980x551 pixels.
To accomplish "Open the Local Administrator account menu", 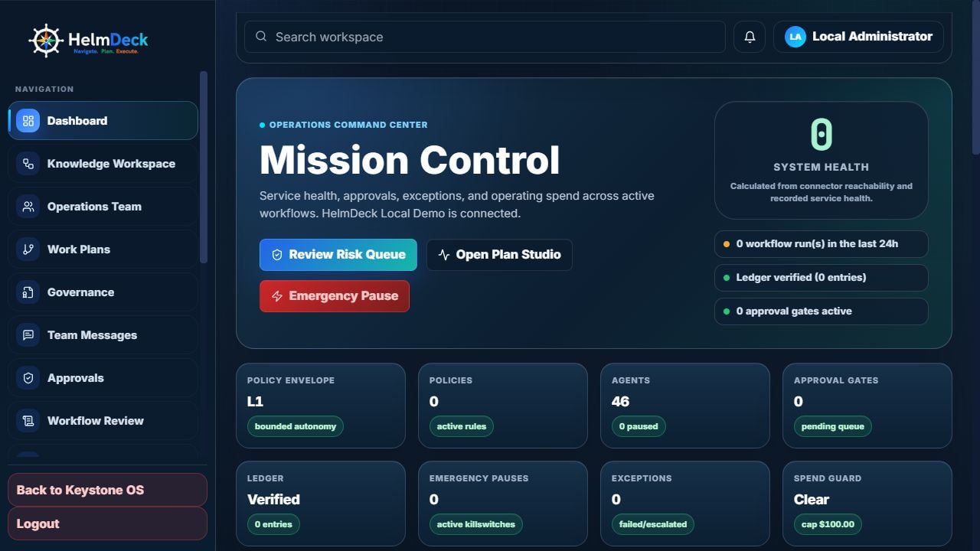I will pyautogui.click(x=858, y=37).
